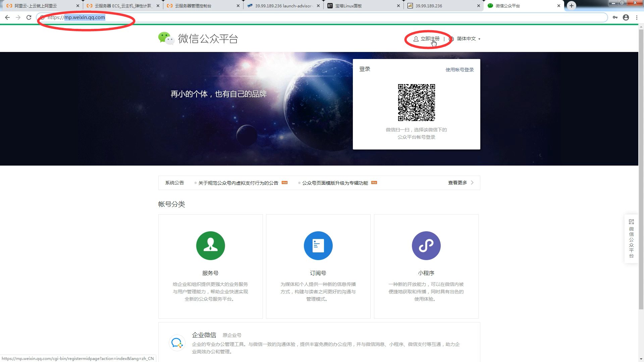
Task: Open a new browser tab with the plus button
Action: (572, 6)
